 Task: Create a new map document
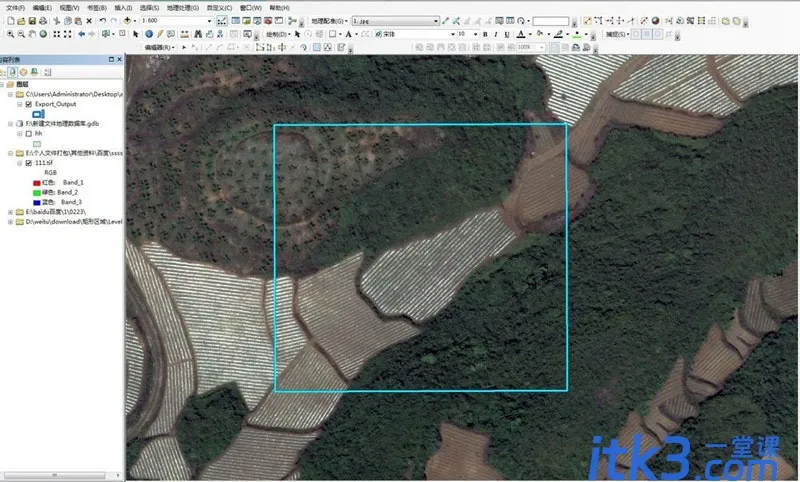click(x=11, y=20)
